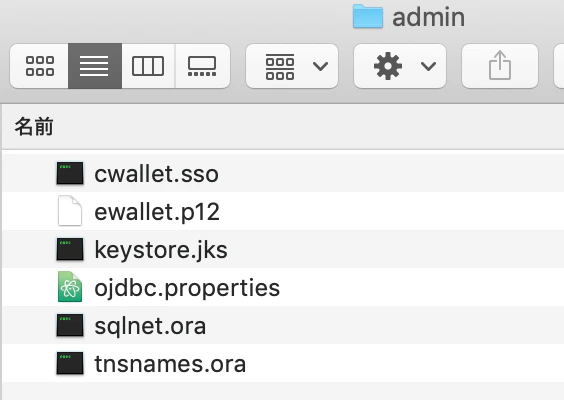Click the sqlnet.ora file icon

70,325
